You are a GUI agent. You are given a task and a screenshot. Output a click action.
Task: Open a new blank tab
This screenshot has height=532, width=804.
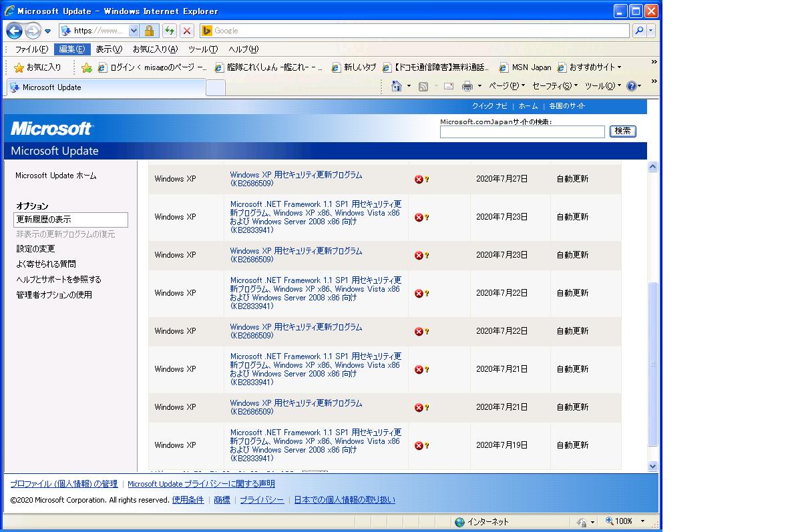pyautogui.click(x=216, y=87)
